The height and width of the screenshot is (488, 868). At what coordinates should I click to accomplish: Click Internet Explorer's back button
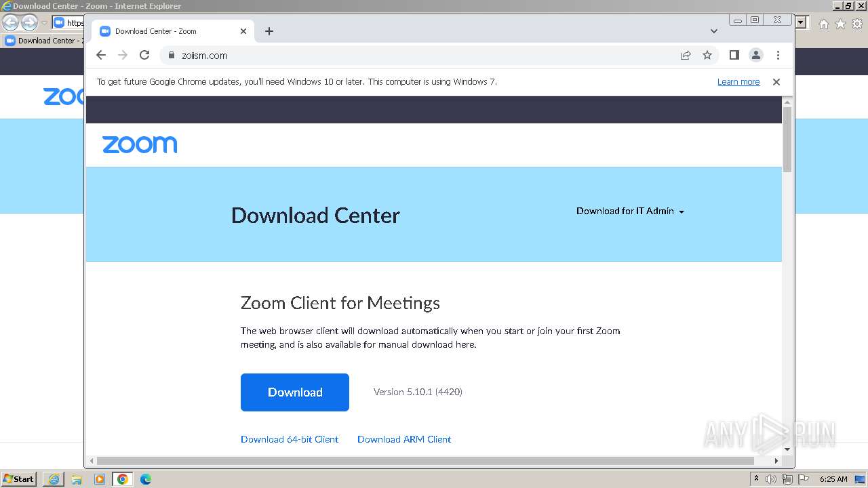[11, 23]
